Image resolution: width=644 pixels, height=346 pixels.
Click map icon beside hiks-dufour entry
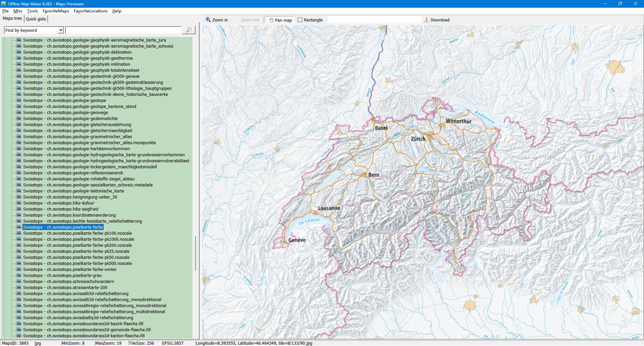[x=19, y=203]
